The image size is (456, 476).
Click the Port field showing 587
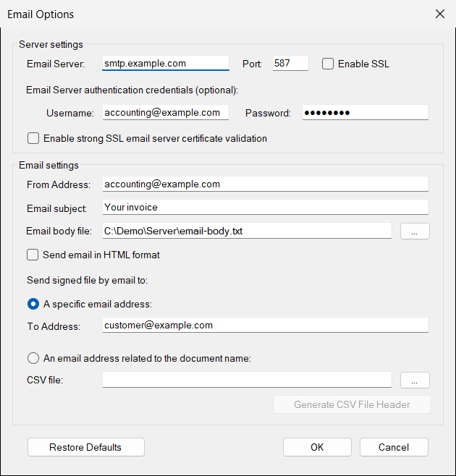coord(290,63)
